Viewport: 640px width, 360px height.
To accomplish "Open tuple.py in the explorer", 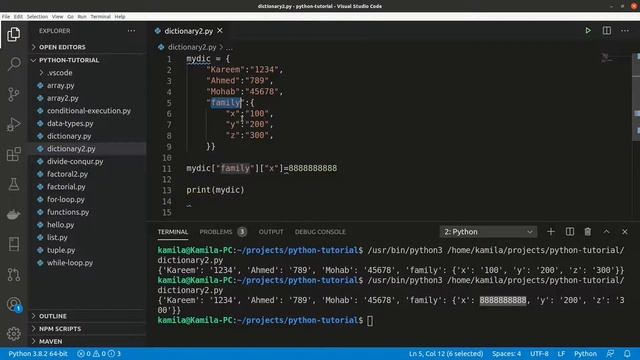I will tap(61, 250).
